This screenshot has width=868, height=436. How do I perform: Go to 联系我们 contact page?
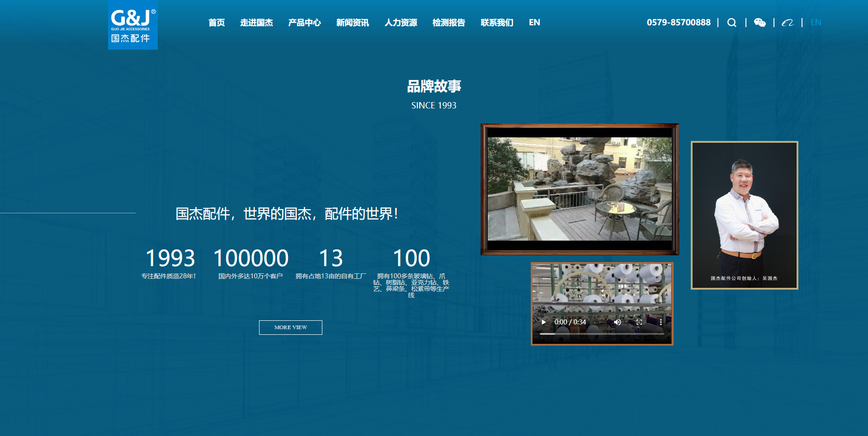click(497, 23)
